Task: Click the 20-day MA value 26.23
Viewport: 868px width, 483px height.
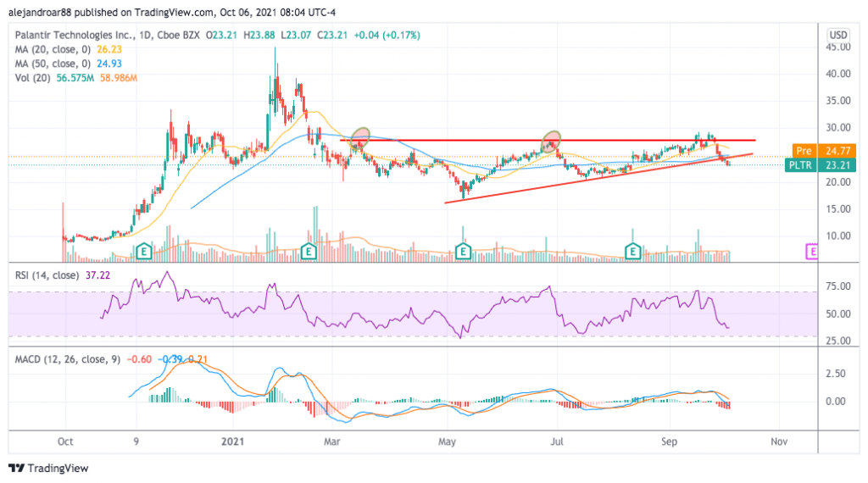Action: pos(109,49)
